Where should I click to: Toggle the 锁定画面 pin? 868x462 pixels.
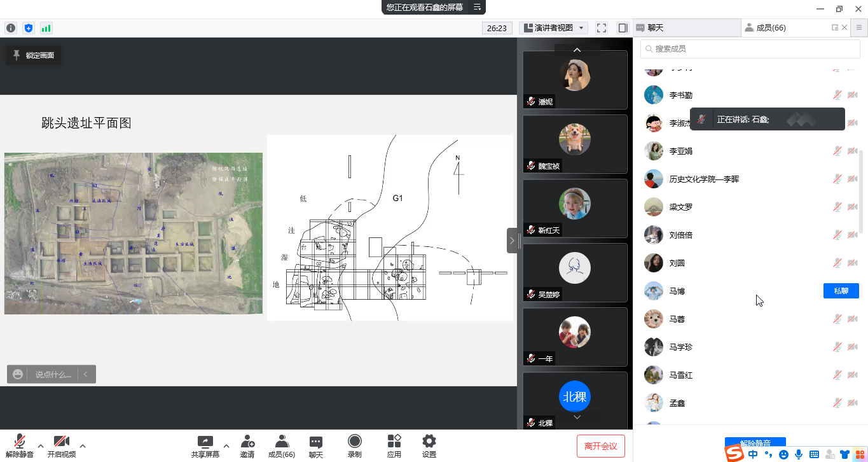[34, 55]
